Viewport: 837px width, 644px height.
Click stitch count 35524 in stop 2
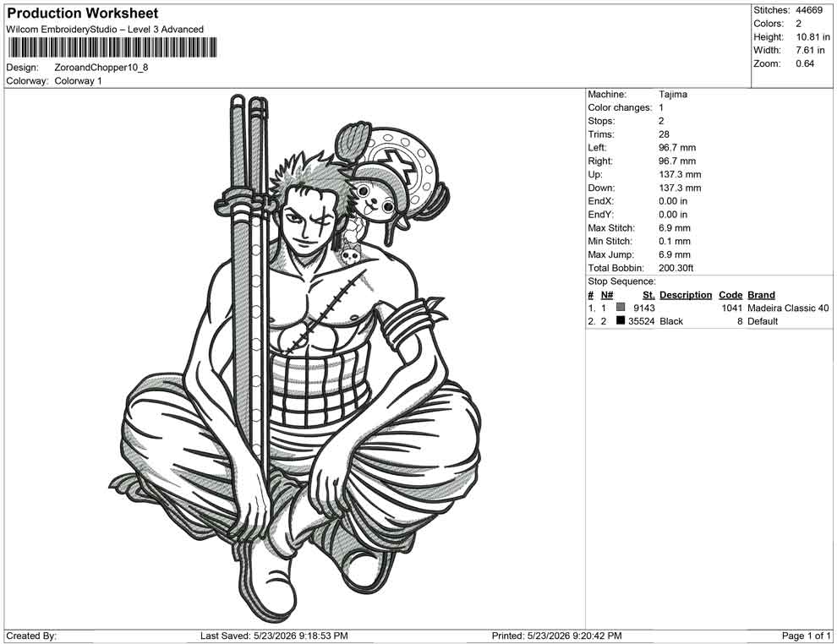[641, 321]
